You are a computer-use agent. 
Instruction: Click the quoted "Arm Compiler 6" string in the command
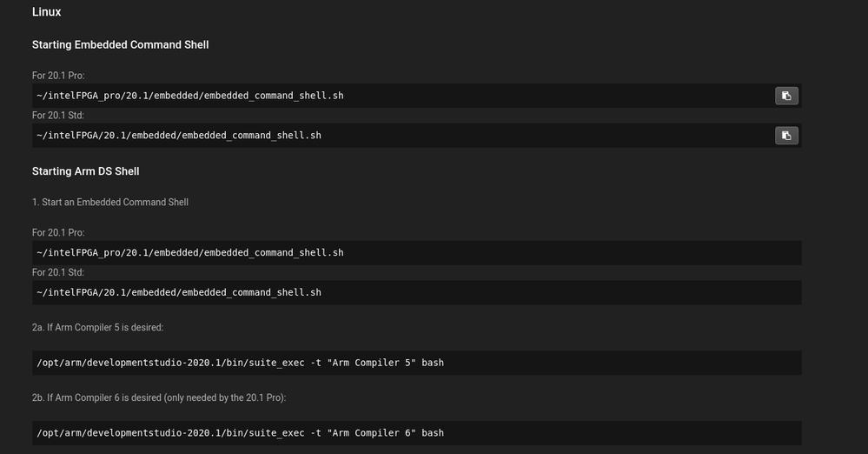pos(371,433)
